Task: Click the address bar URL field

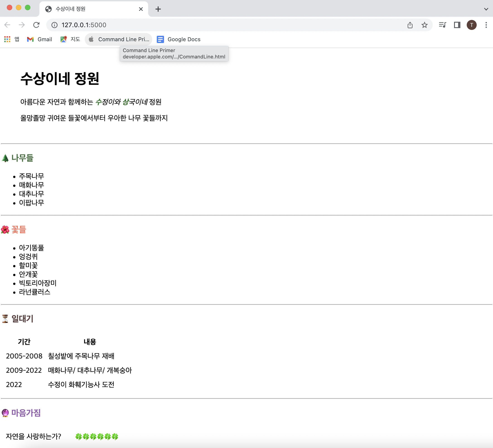Action: pos(220,25)
